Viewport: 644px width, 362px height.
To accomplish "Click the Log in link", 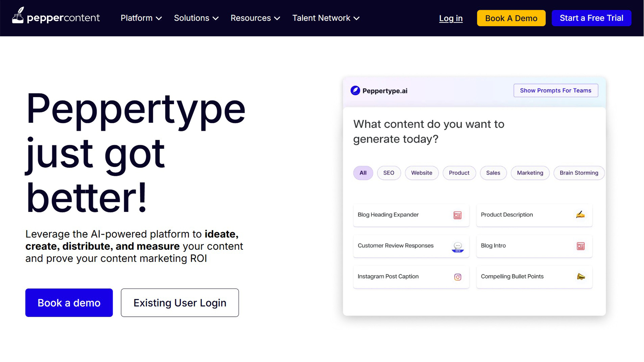I will pos(451,18).
